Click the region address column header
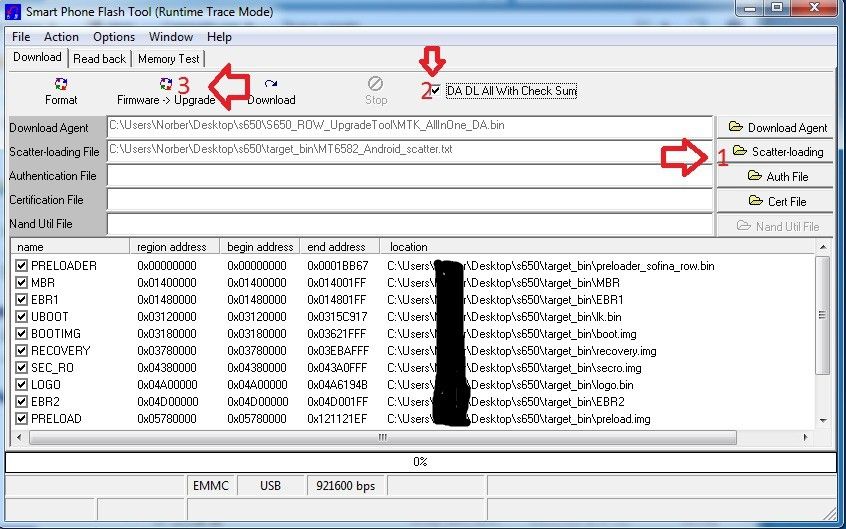 175,247
